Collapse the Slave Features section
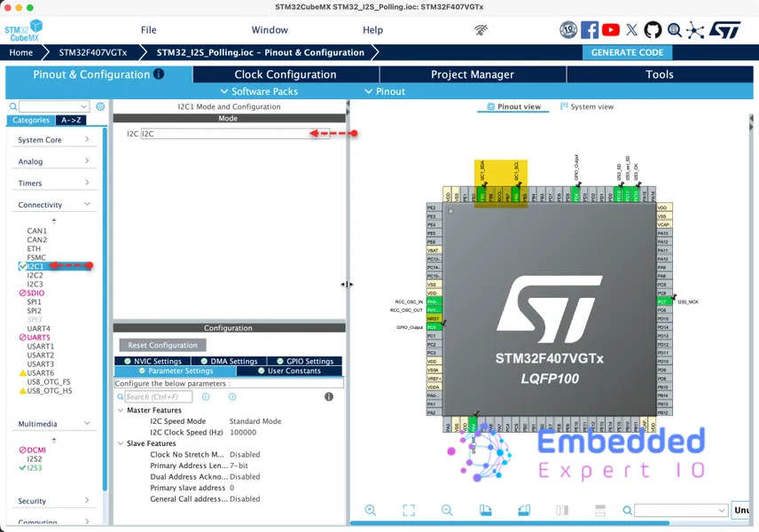The image size is (759, 532). pos(121,443)
